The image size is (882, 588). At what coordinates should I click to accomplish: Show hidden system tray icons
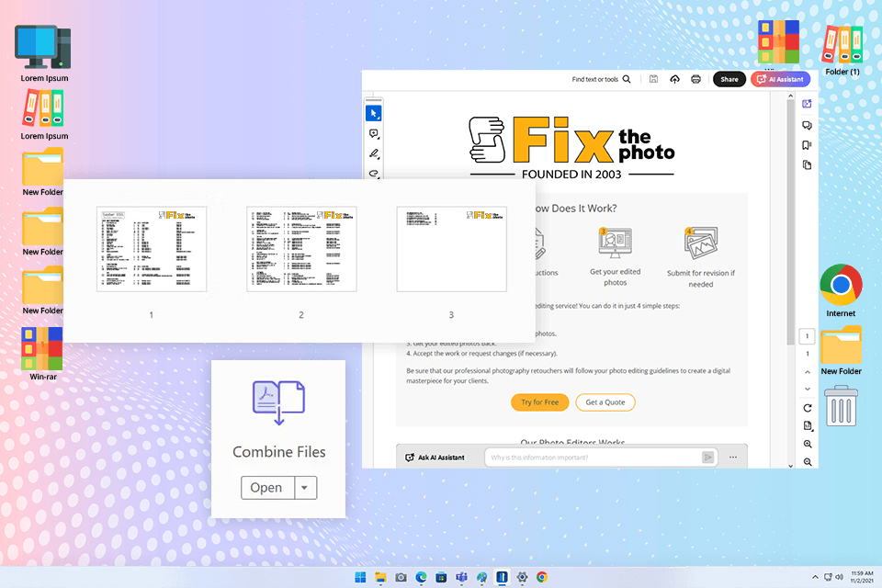(815, 577)
